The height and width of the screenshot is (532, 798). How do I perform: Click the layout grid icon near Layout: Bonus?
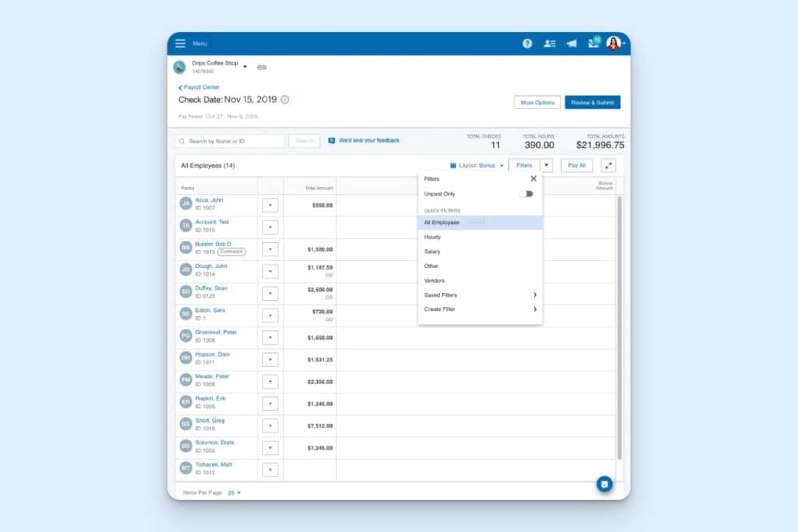pyautogui.click(x=453, y=165)
